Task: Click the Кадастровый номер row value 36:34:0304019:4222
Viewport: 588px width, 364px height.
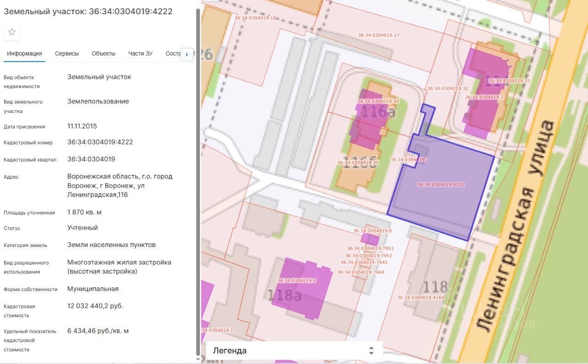Action: click(x=100, y=142)
